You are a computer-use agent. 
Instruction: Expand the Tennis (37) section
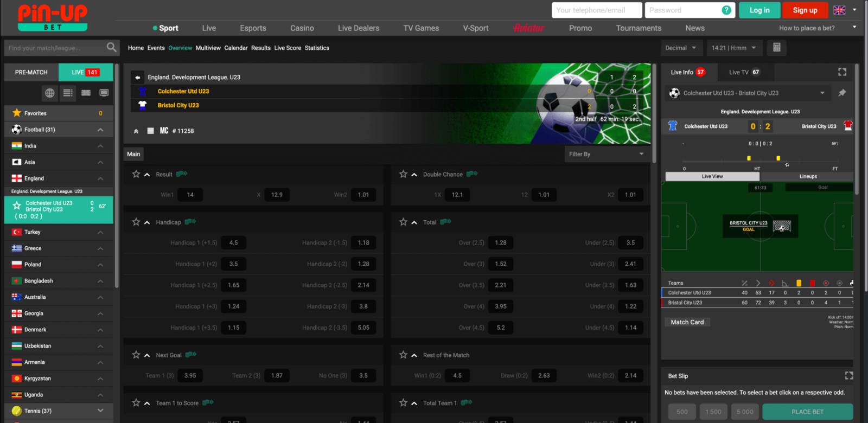[100, 411]
